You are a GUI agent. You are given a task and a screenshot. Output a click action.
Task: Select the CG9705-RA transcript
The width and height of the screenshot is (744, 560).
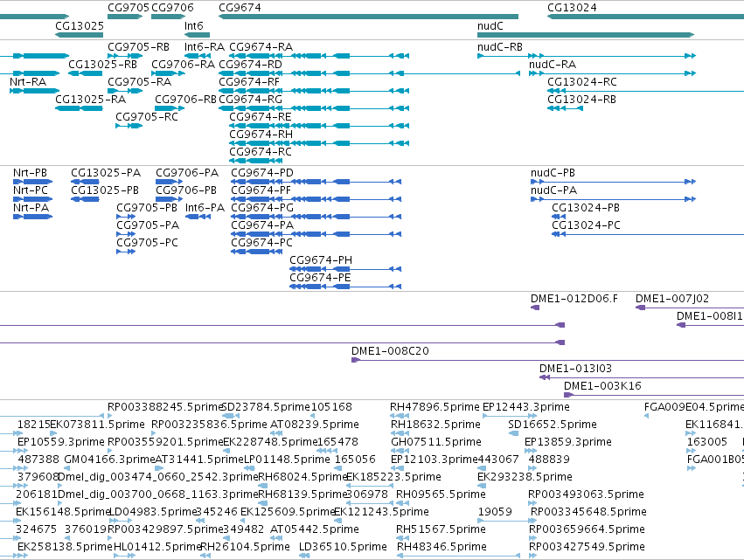click(140, 82)
